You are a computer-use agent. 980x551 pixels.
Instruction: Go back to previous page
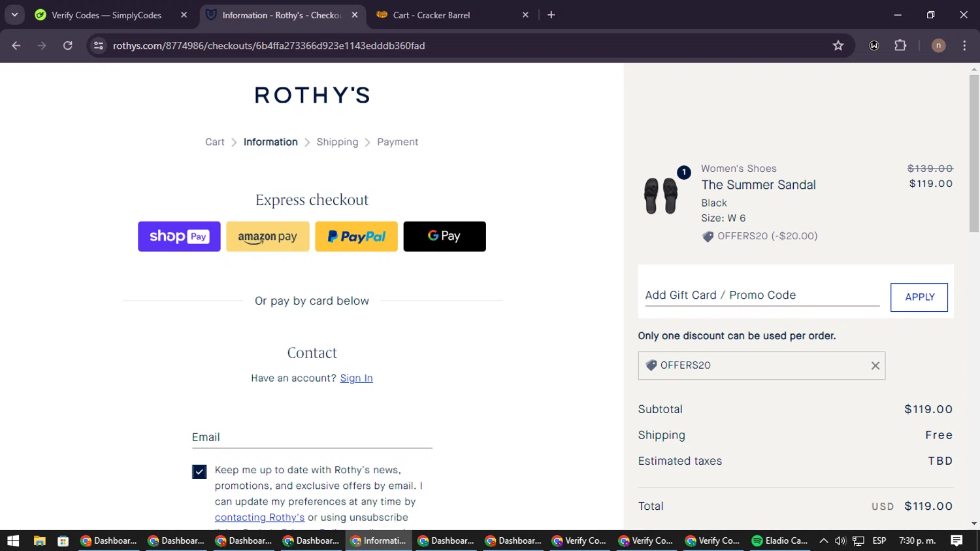(16, 46)
